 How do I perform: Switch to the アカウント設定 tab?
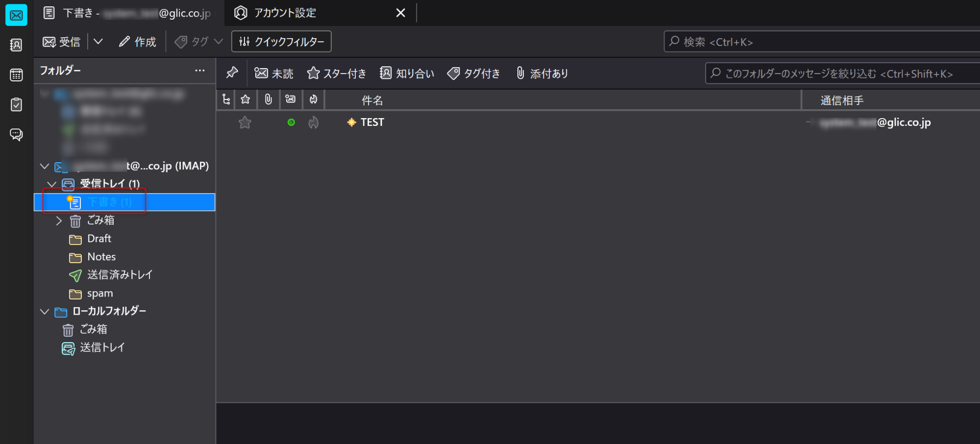(285, 13)
